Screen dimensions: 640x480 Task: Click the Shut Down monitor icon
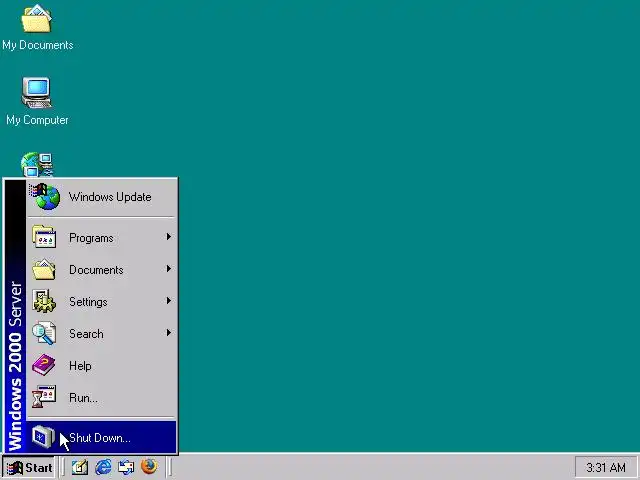click(x=43, y=437)
